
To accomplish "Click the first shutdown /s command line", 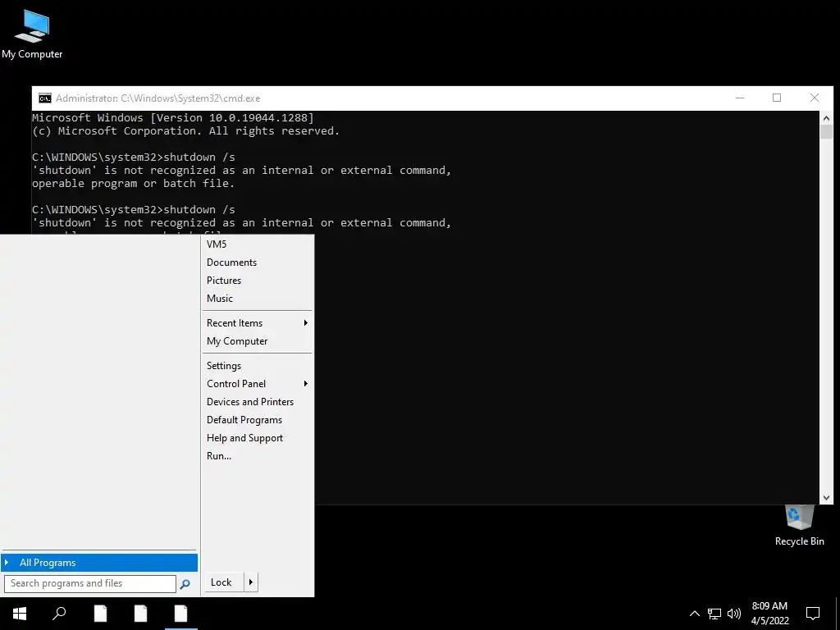I will (x=134, y=157).
